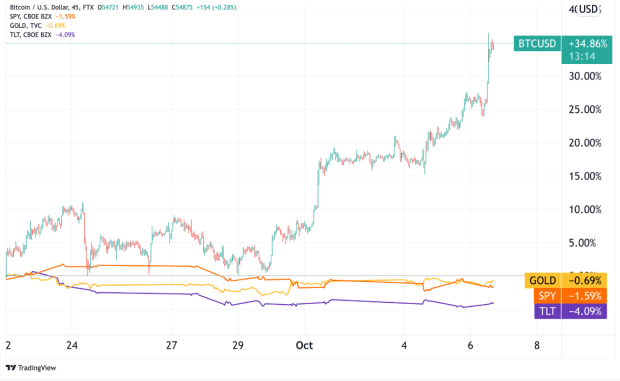Click the high value H54935 in legend
Screen dimensions: 620x381
(x=133, y=7)
